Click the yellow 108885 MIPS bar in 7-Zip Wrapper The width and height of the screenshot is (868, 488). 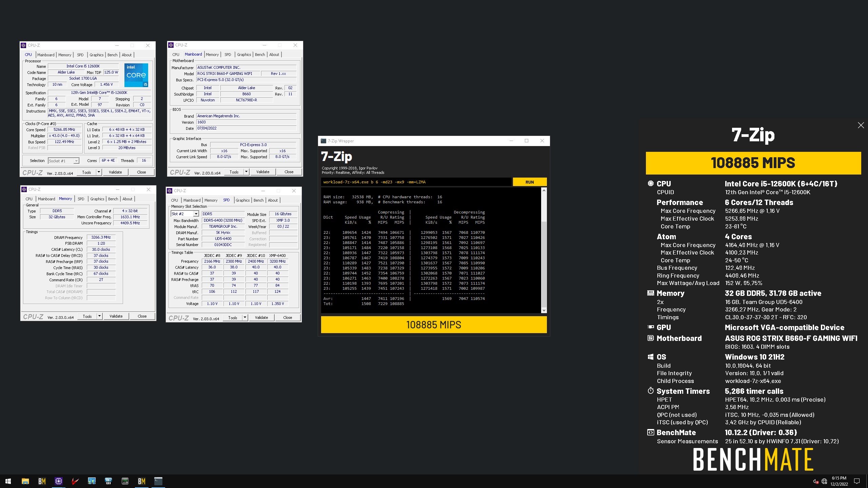[434, 325]
